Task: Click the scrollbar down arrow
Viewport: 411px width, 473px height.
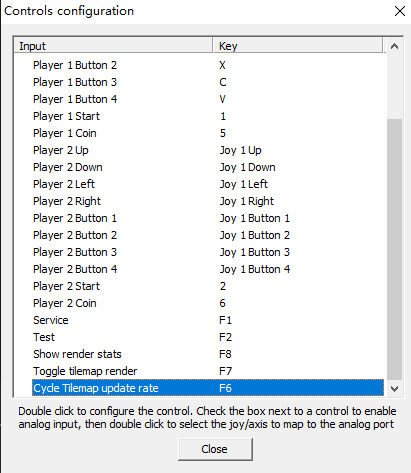Action: [x=394, y=389]
